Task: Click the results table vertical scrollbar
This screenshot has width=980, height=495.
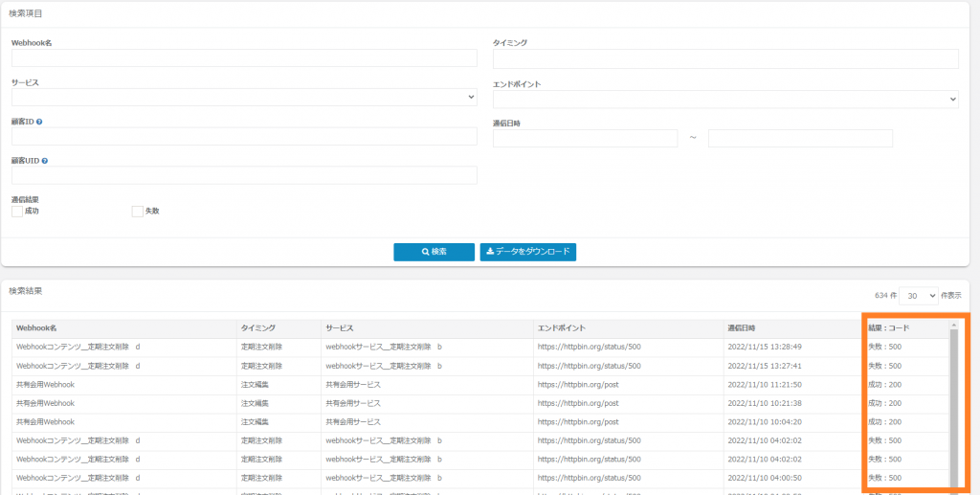Action: [953, 412]
